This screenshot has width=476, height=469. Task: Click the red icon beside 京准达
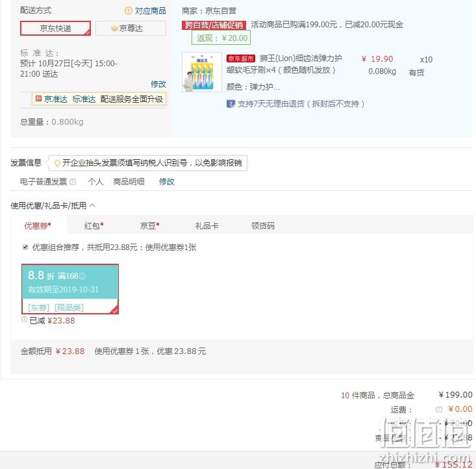38,99
